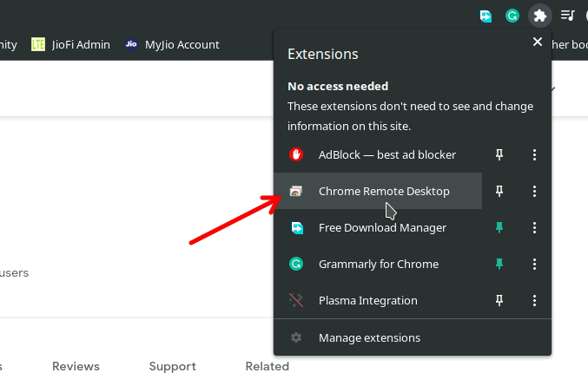Pin Chrome Remote Desktop to toolbar
This screenshot has height=386, width=588.
click(499, 191)
